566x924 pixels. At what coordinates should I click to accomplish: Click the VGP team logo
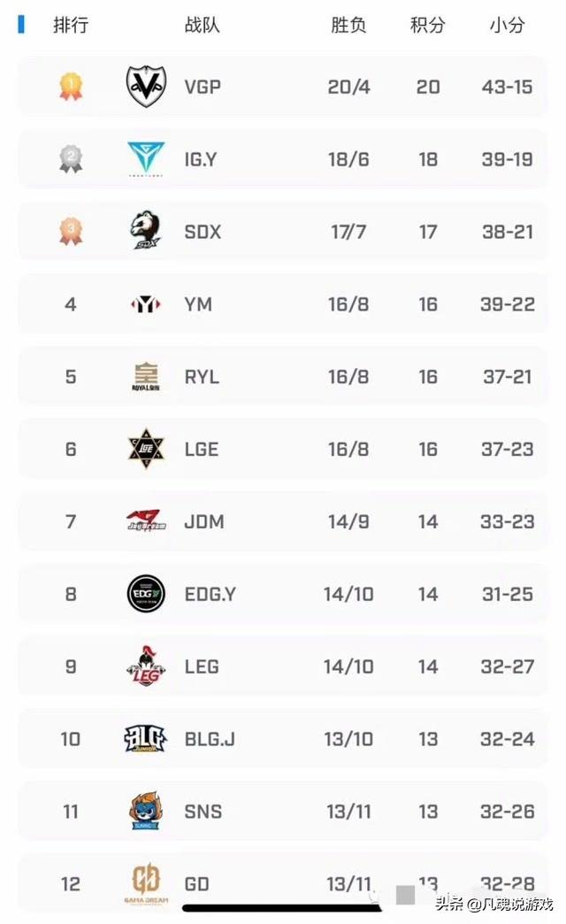tap(146, 87)
